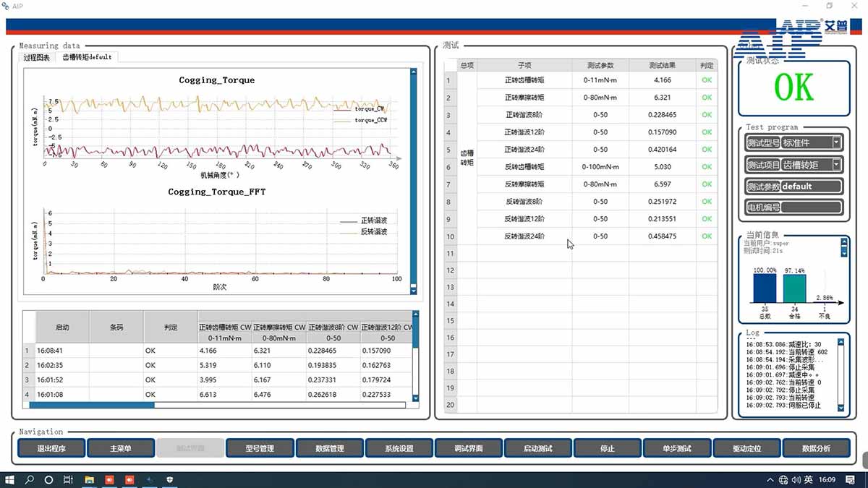Switch to the 过程图表 tab
This screenshot has width=868, height=488.
(37, 57)
